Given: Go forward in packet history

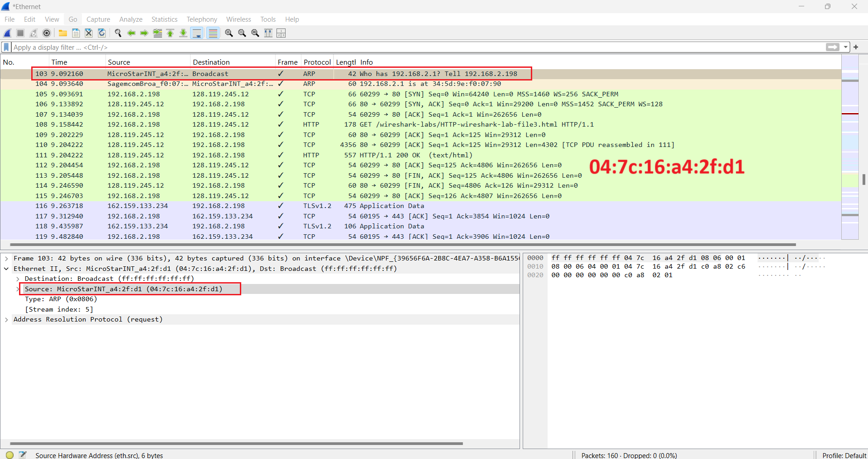Looking at the screenshot, I should click(x=144, y=33).
